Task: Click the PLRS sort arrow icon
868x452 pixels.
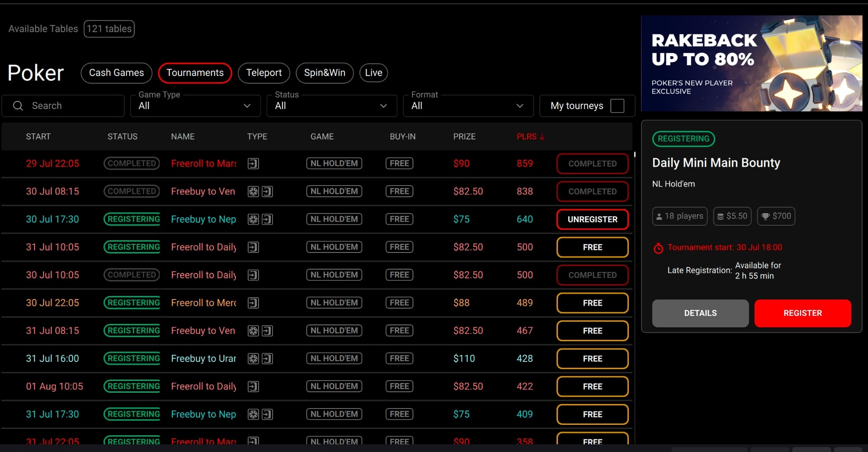Action: pyautogui.click(x=542, y=137)
